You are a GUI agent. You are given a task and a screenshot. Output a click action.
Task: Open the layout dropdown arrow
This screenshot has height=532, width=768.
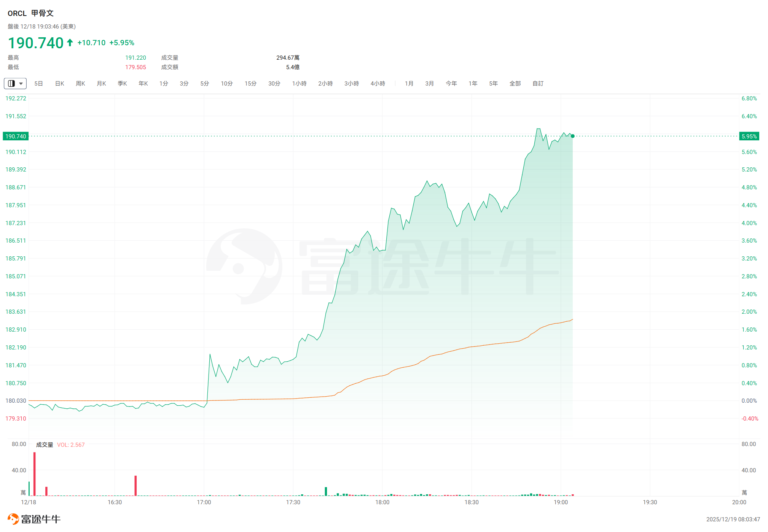pos(21,83)
